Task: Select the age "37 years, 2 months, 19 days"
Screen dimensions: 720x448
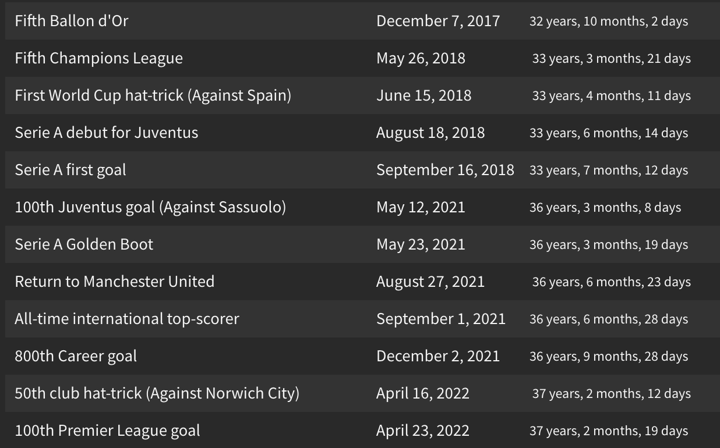Action: click(608, 431)
